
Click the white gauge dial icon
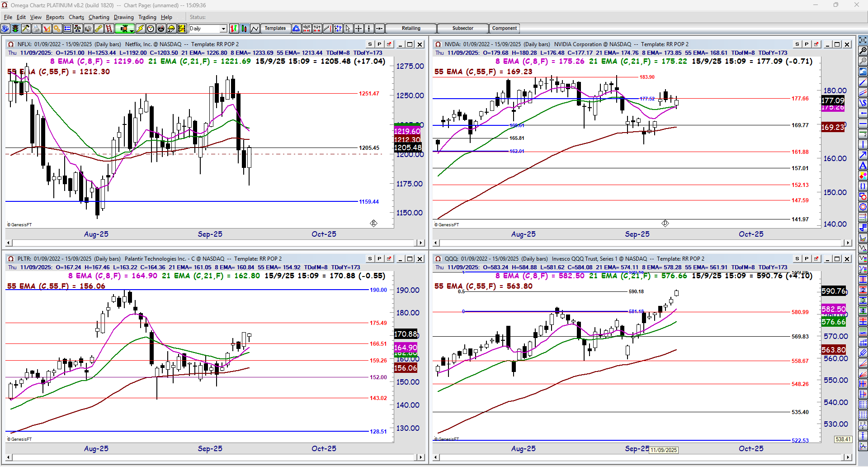(x=151, y=29)
